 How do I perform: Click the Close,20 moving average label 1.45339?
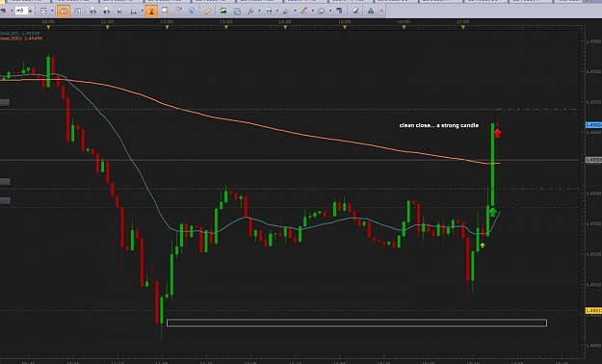pos(19,34)
